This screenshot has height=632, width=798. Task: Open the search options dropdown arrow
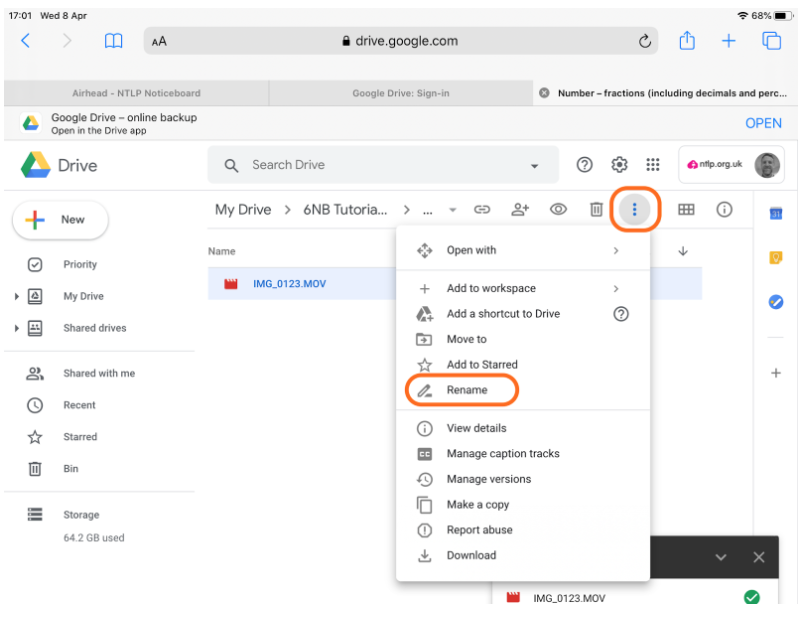[534, 166]
